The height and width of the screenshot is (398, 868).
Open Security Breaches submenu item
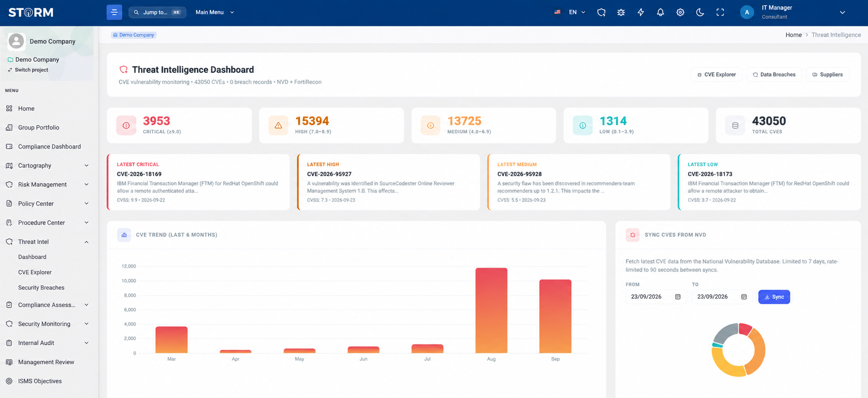[41, 288]
